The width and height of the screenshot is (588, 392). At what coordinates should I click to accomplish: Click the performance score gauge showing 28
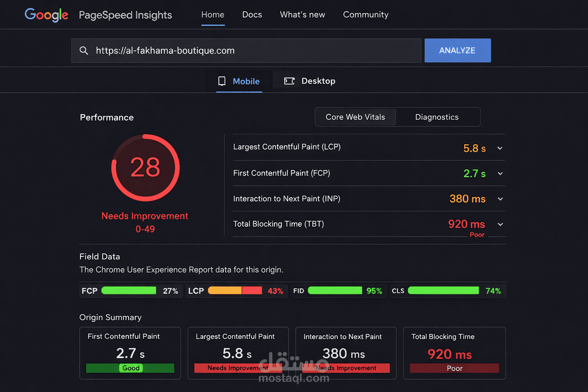tap(145, 168)
